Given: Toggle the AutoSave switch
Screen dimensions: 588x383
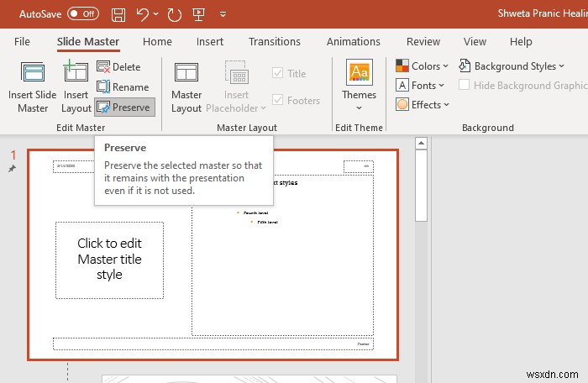Looking at the screenshot, I should pyautogui.click(x=83, y=14).
